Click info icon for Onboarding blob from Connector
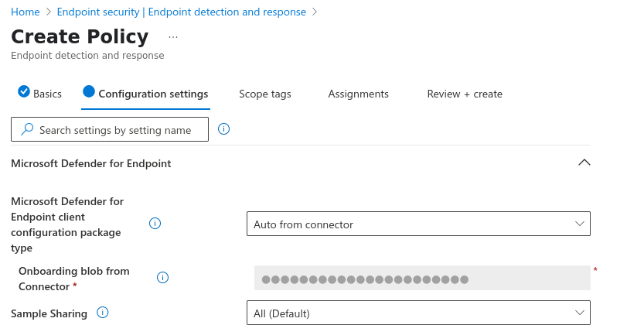The width and height of the screenshot is (644, 332). click(x=162, y=278)
